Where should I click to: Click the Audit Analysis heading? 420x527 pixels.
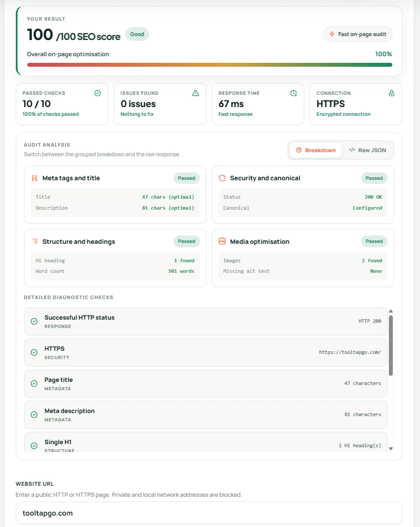pos(47,145)
